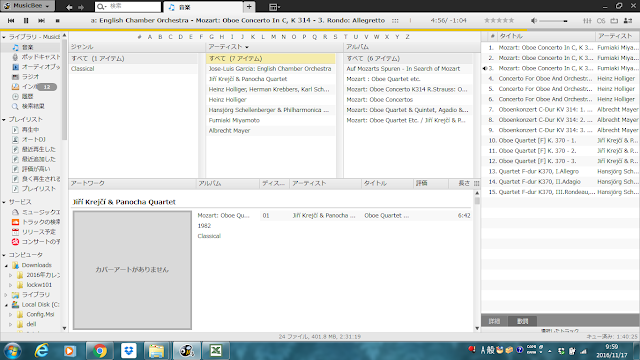Click the empty cover art placeholder

132,270
